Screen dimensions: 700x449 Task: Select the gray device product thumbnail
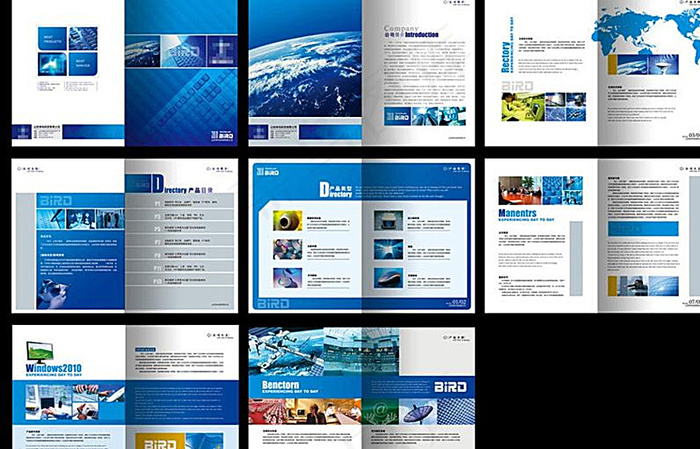tap(388, 221)
